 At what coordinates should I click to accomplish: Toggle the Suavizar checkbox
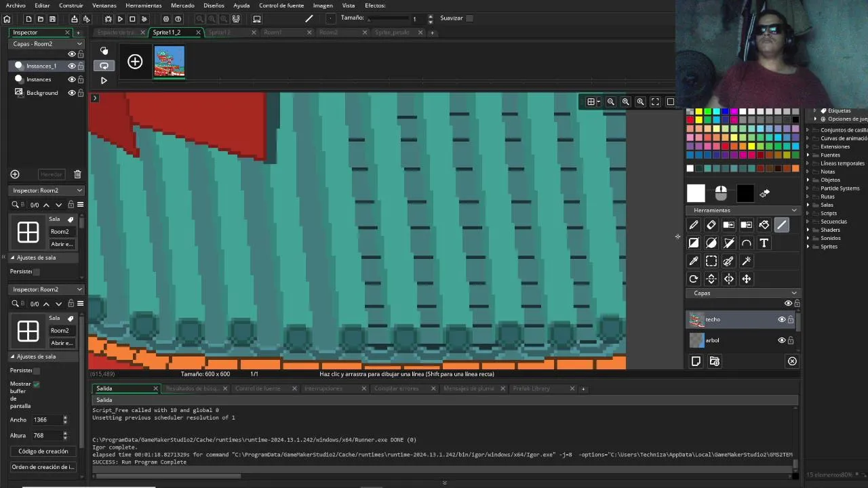pyautogui.click(x=469, y=18)
